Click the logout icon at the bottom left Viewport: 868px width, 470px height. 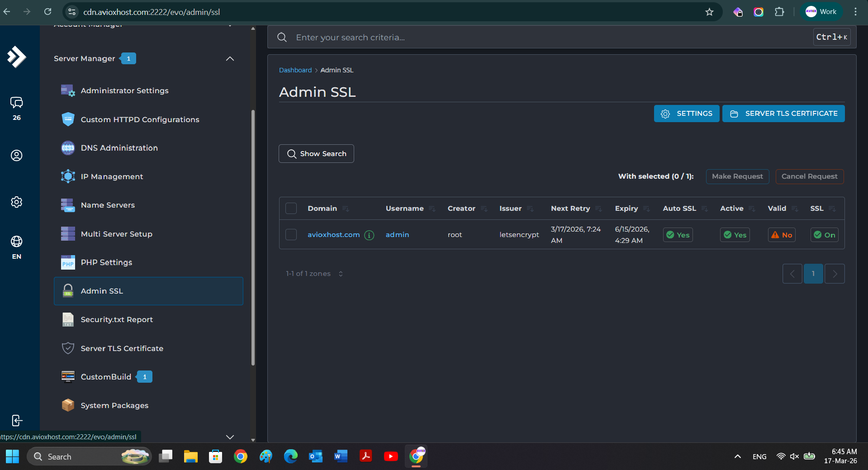tap(17, 421)
